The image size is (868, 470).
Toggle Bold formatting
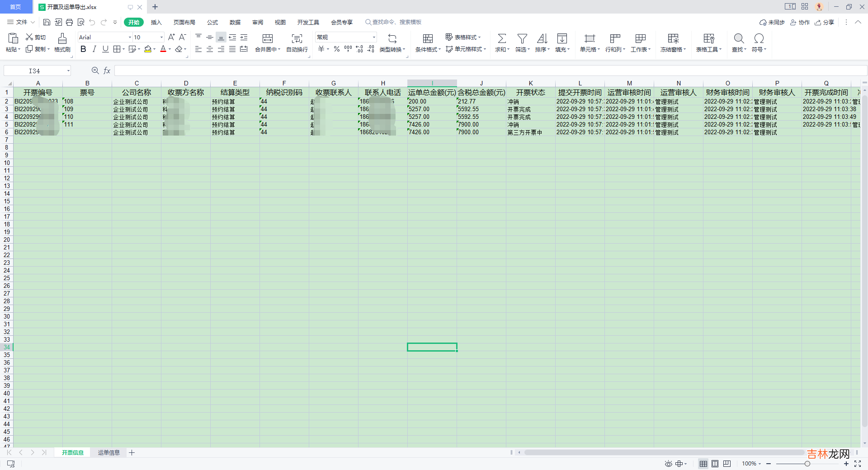tap(83, 49)
